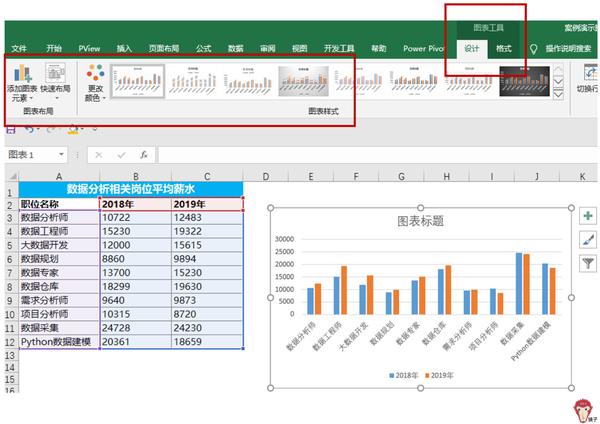Screen dimensions: 600x424
Task: Click the 操作说明搜索 search box
Action: tap(569, 49)
